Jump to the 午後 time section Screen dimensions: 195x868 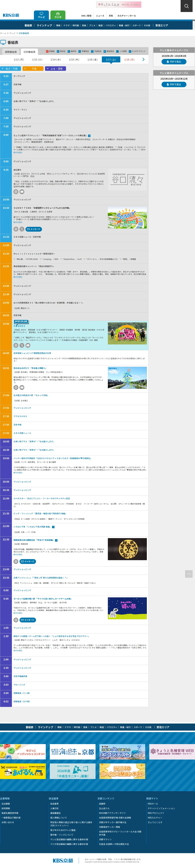pos(33,69)
